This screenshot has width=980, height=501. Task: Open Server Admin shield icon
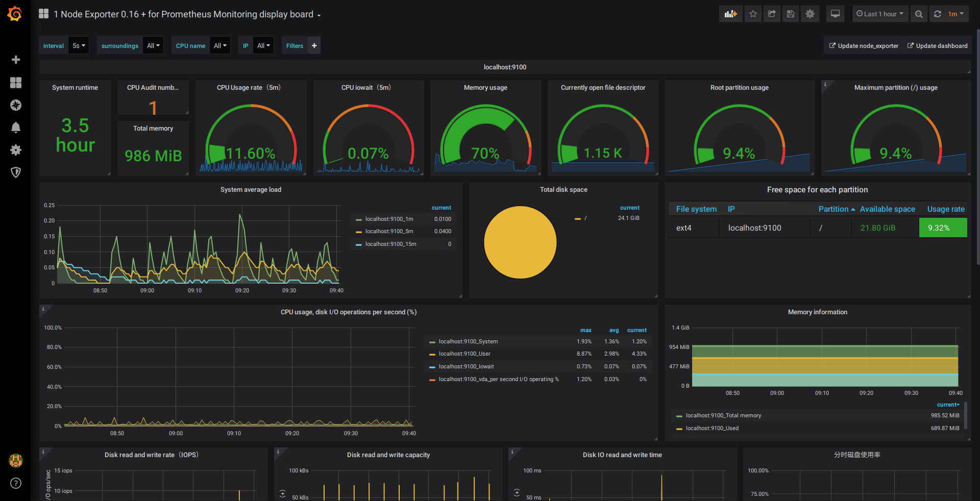tap(16, 172)
